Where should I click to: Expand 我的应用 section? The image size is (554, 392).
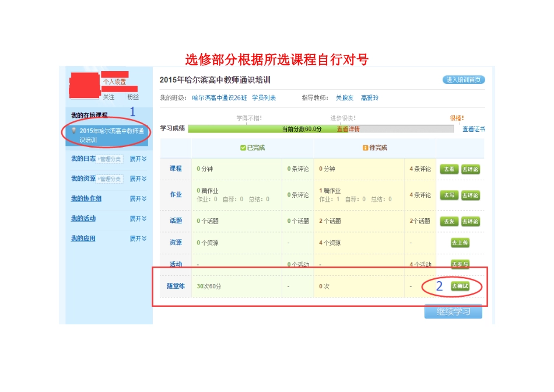[138, 239]
